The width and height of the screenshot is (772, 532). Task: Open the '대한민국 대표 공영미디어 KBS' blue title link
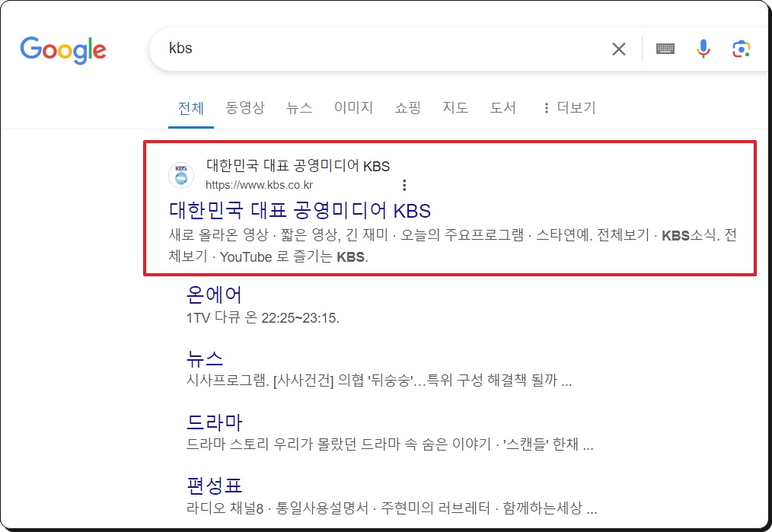[300, 210]
